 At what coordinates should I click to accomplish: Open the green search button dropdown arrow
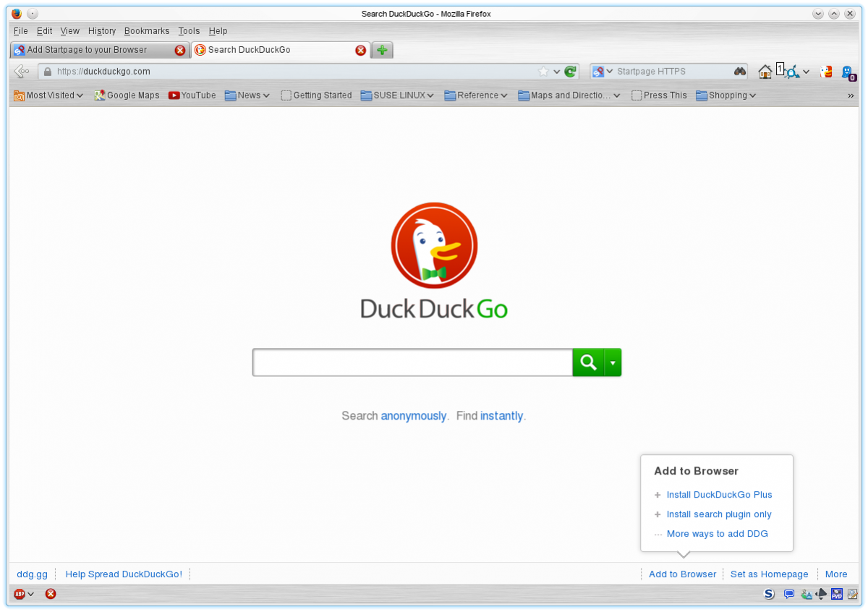point(613,362)
